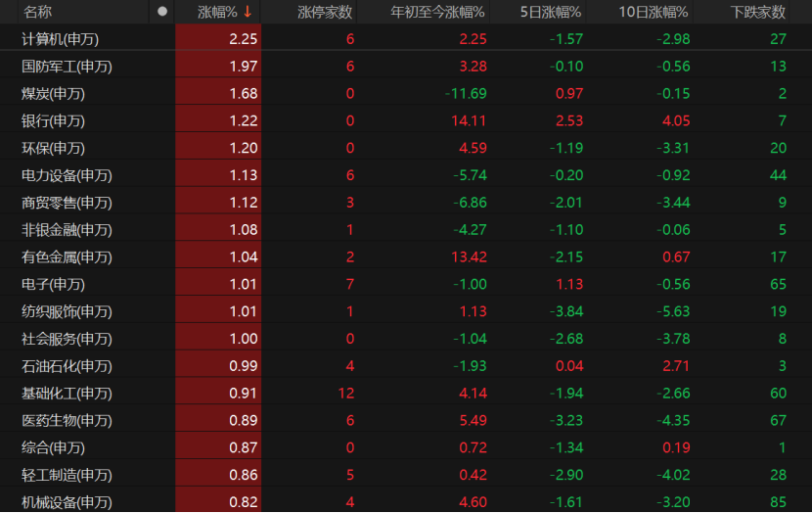
Task: Select 电力设备(申万) in the list
Action: coord(67,176)
